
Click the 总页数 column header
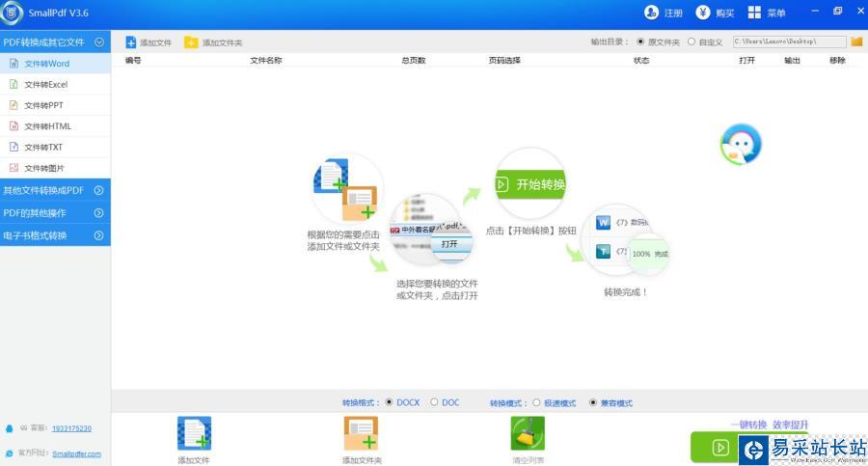[x=414, y=60]
